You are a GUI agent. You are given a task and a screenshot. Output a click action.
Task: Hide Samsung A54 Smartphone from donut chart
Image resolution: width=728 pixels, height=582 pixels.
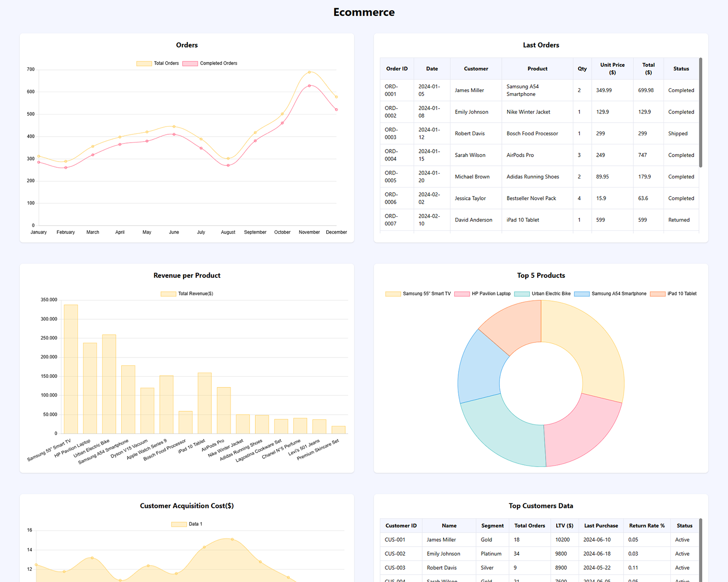coord(610,294)
